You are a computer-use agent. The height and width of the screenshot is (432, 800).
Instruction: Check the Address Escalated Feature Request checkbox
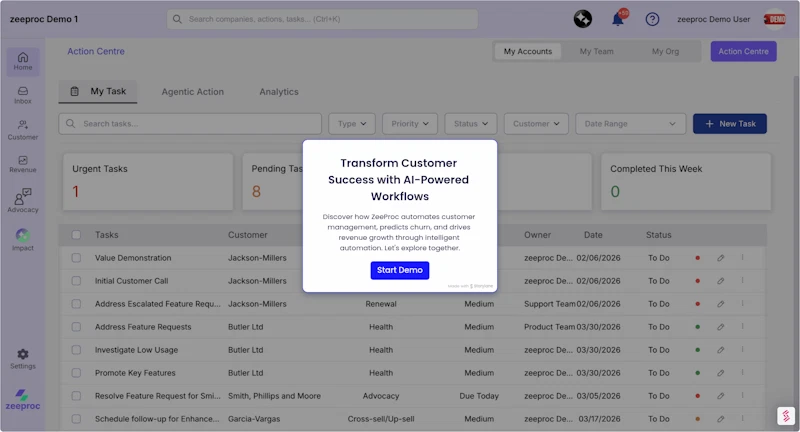[76, 303]
